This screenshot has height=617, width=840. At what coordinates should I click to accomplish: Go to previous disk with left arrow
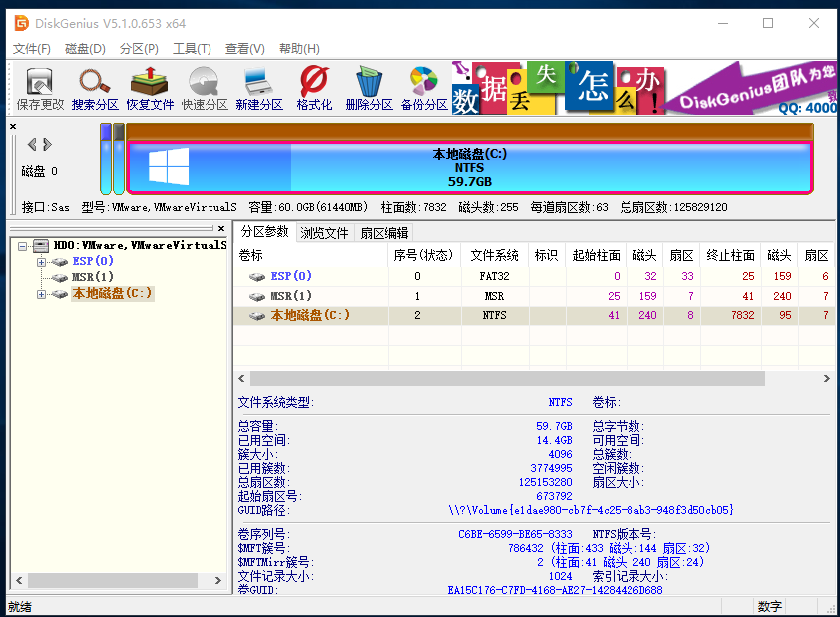[32, 144]
